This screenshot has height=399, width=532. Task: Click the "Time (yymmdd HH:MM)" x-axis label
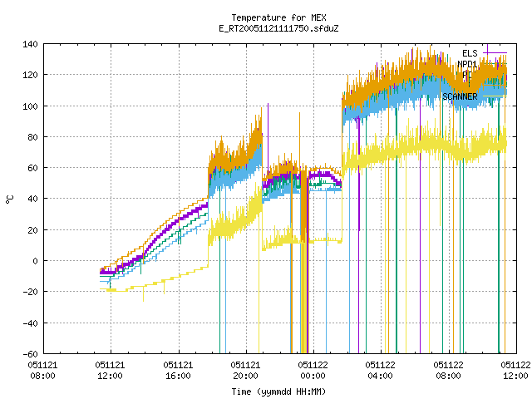[278, 392]
